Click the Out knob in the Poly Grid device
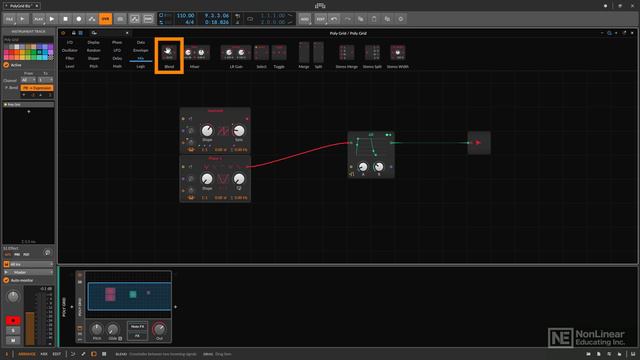Image resolution: width=640 pixels, height=360 pixels. tap(159, 329)
